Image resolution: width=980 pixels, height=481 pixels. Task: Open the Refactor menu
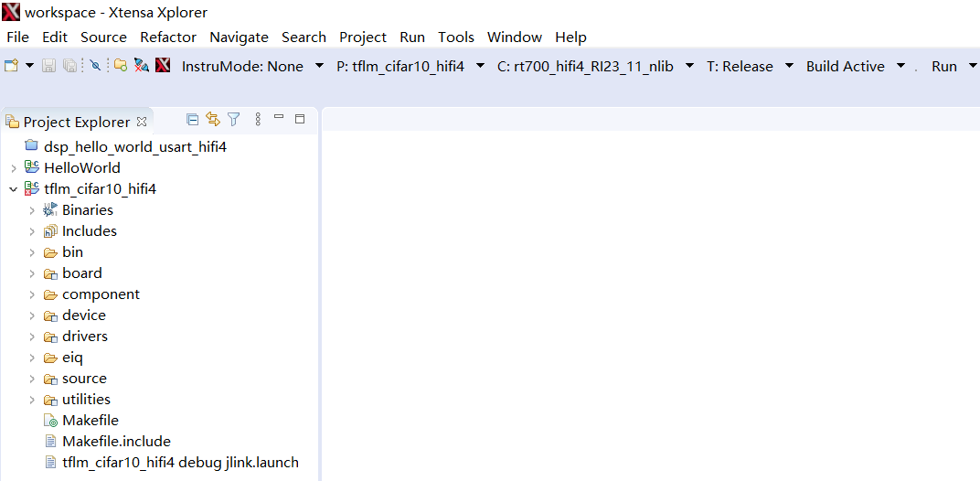tap(168, 37)
